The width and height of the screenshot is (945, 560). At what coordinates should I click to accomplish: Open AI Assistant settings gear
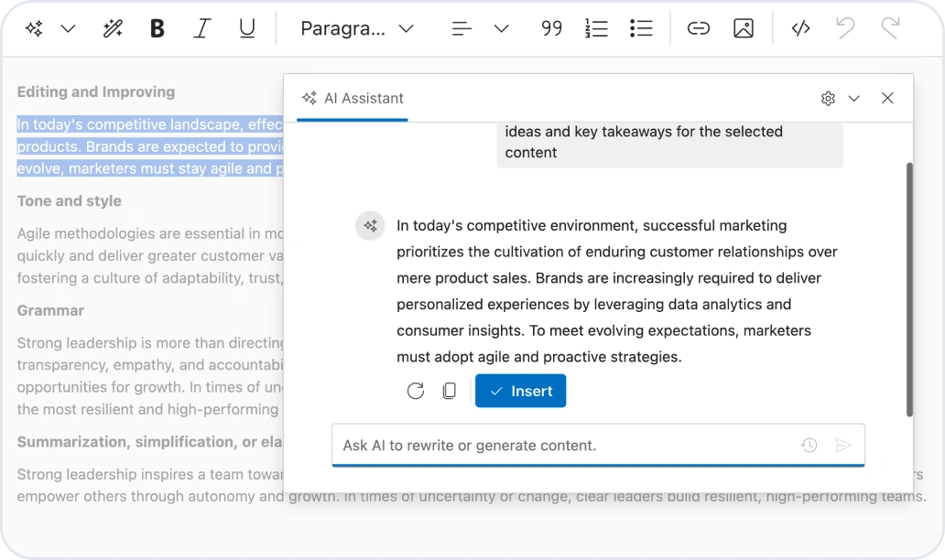point(828,98)
